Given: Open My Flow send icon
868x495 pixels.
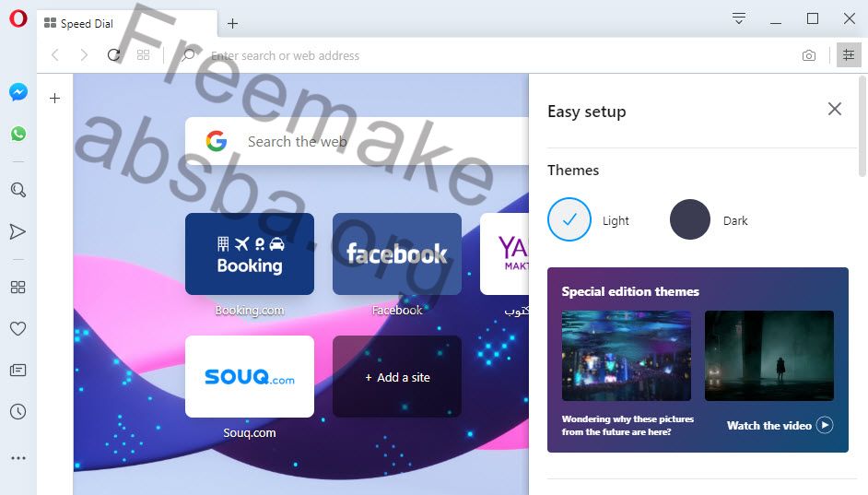Looking at the screenshot, I should click(x=18, y=231).
